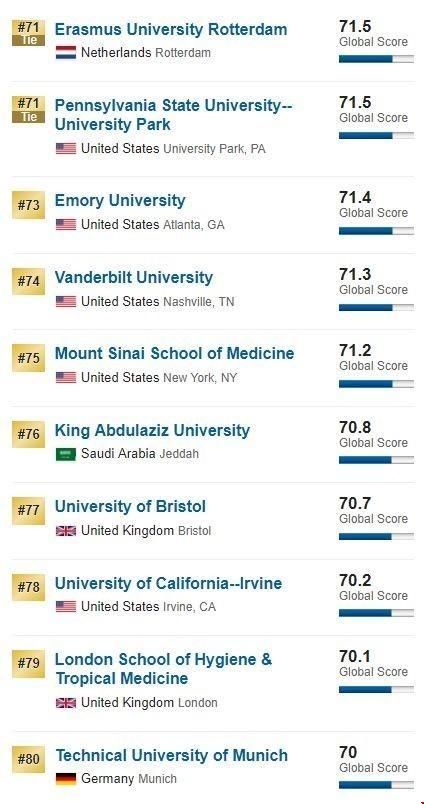424x804 pixels.
Task: Open Mount Sinai School of Medicine page
Action: [174, 353]
